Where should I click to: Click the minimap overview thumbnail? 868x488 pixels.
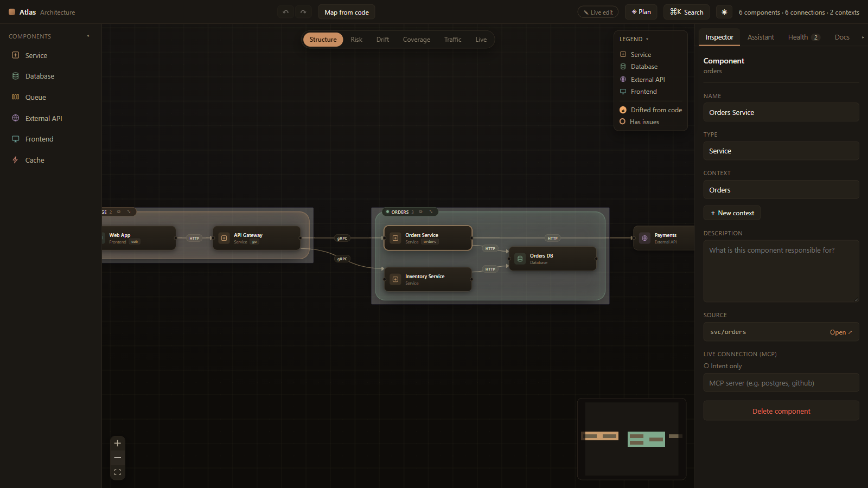pos(632,439)
